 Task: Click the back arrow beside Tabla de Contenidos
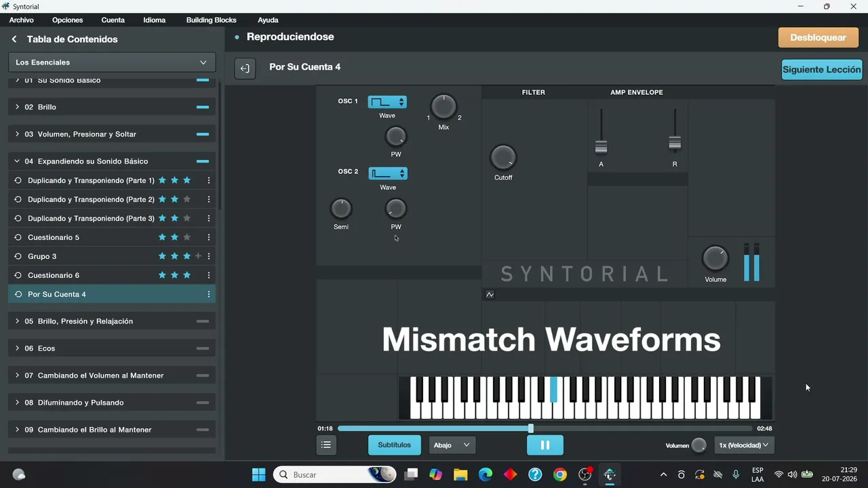(14, 39)
